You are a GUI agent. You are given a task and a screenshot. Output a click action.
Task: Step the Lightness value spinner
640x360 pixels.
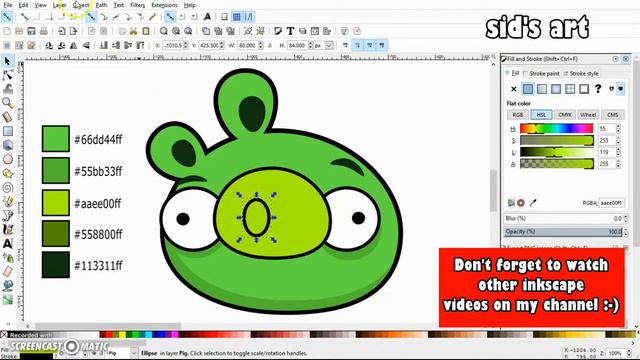[x=618, y=152]
